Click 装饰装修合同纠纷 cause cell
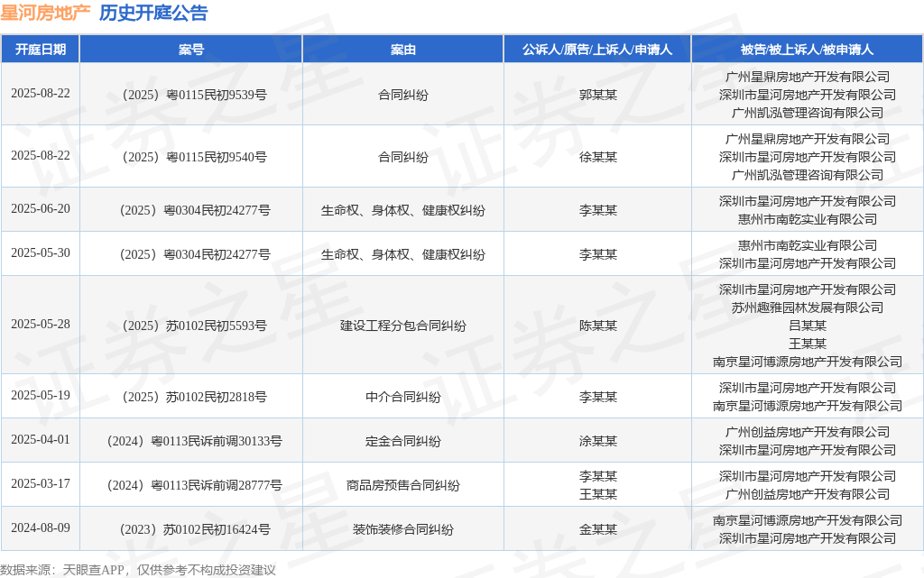This screenshot has height=578, width=924. pos(403,529)
